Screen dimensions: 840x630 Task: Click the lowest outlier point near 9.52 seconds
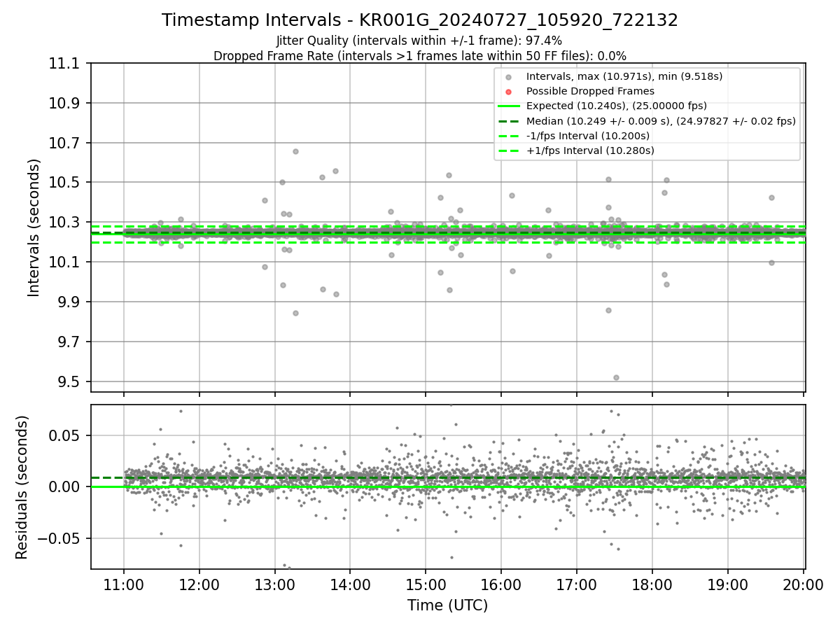[616, 377]
